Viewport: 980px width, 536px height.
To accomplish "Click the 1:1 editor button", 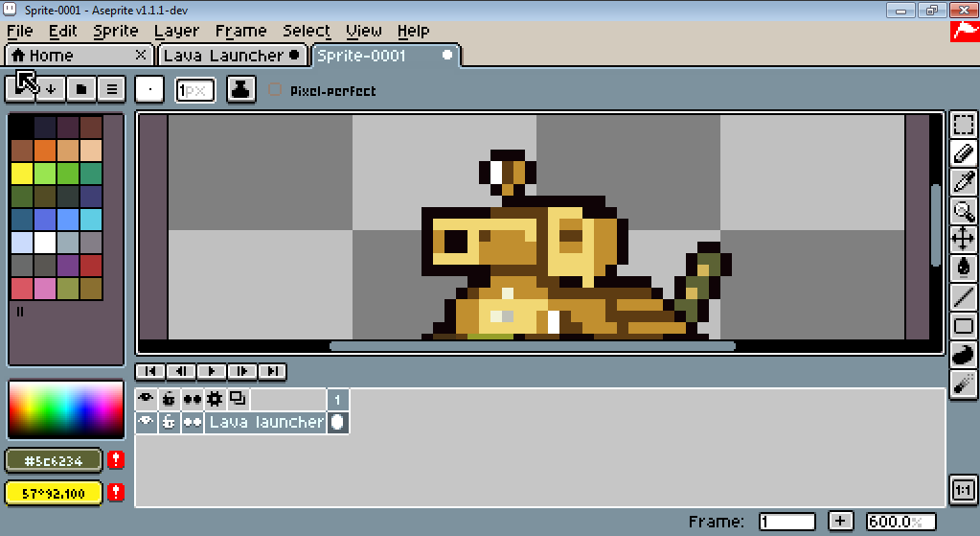I will pos(963,490).
